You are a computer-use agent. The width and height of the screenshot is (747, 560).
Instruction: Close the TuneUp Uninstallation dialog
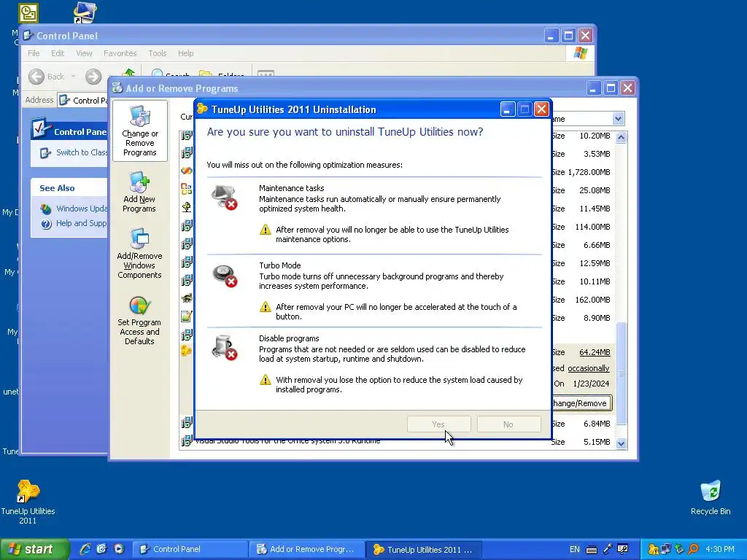pyautogui.click(x=541, y=109)
